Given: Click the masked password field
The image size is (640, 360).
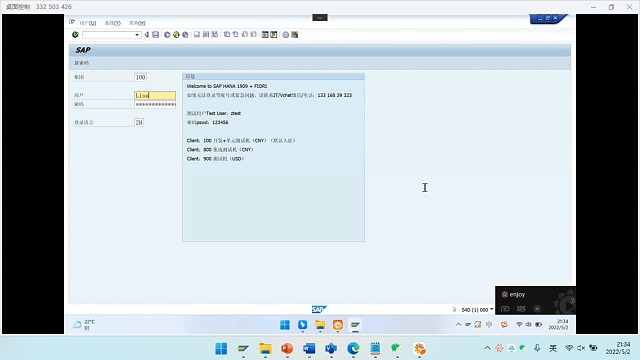Looking at the screenshot, I should point(155,104).
